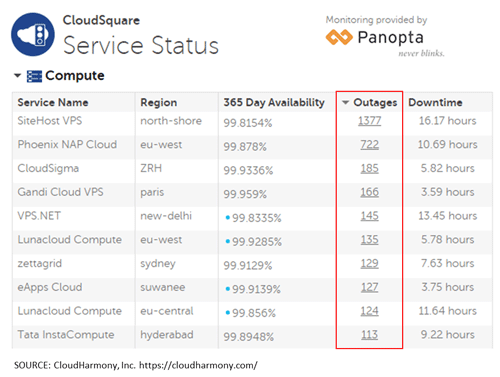Screen dimensions: 500x377
Task: Open the 722 outages link
Action: [369, 145]
